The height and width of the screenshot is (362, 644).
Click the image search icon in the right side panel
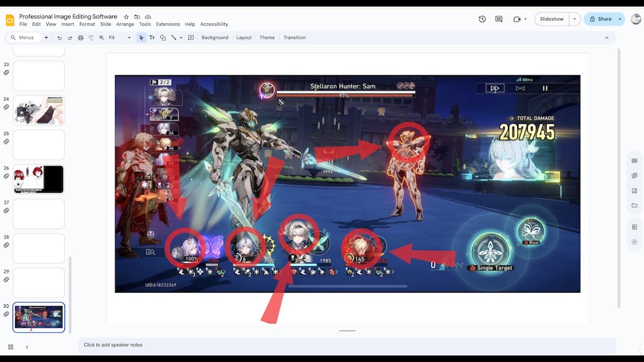coord(634,191)
